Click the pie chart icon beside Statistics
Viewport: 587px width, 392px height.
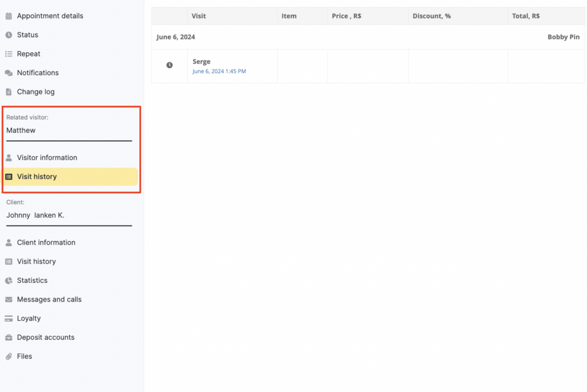click(9, 281)
